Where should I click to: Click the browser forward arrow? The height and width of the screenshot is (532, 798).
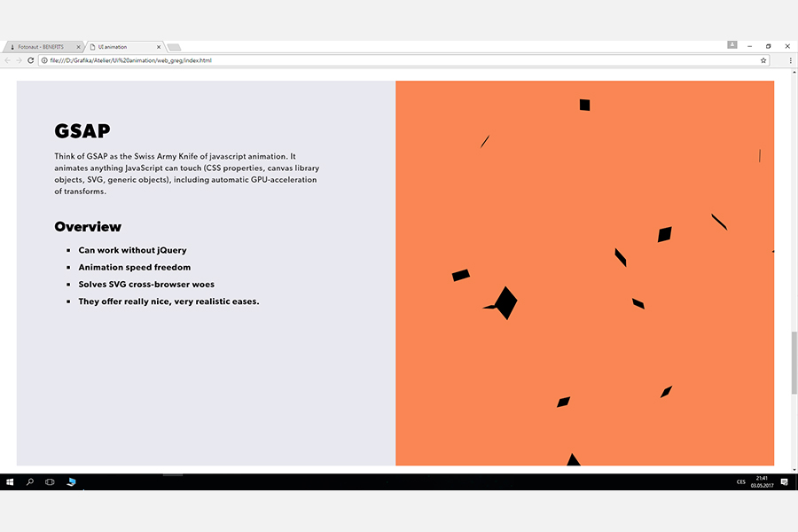coord(20,60)
